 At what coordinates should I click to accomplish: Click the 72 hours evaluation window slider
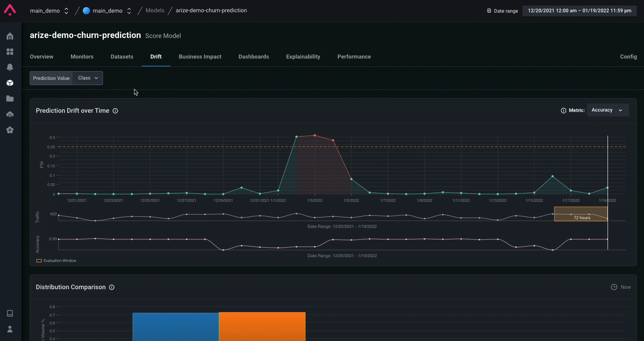(581, 214)
